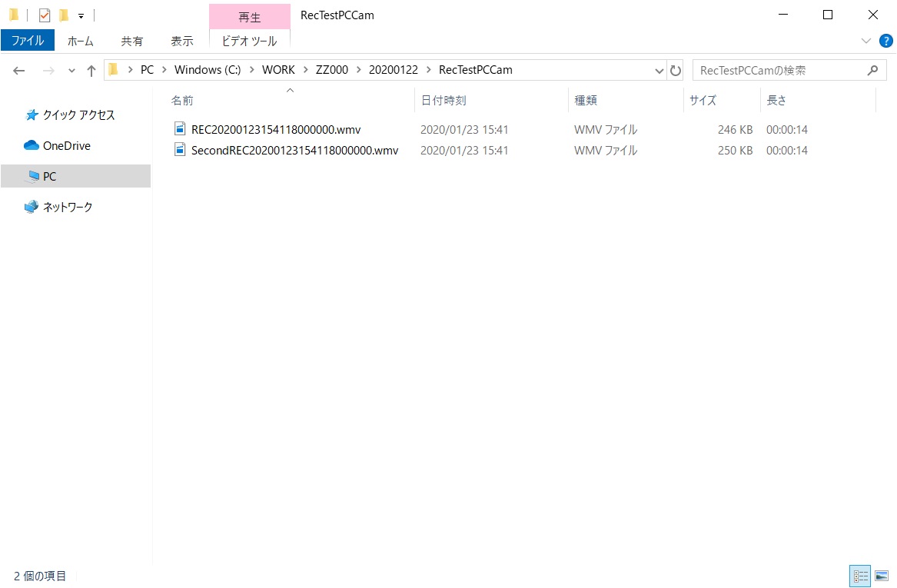Click 20200122 in the address breadcrumb
This screenshot has height=588, width=897.
(x=393, y=70)
